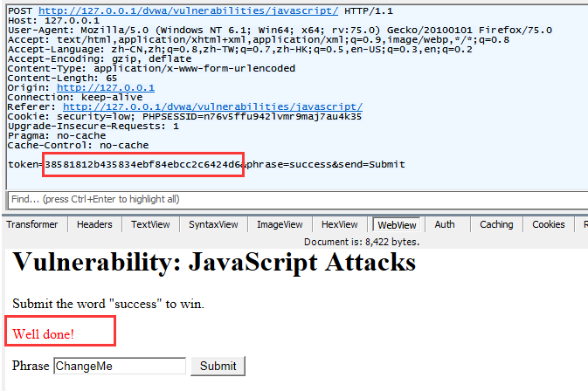Open the POST request URL link

point(189,10)
